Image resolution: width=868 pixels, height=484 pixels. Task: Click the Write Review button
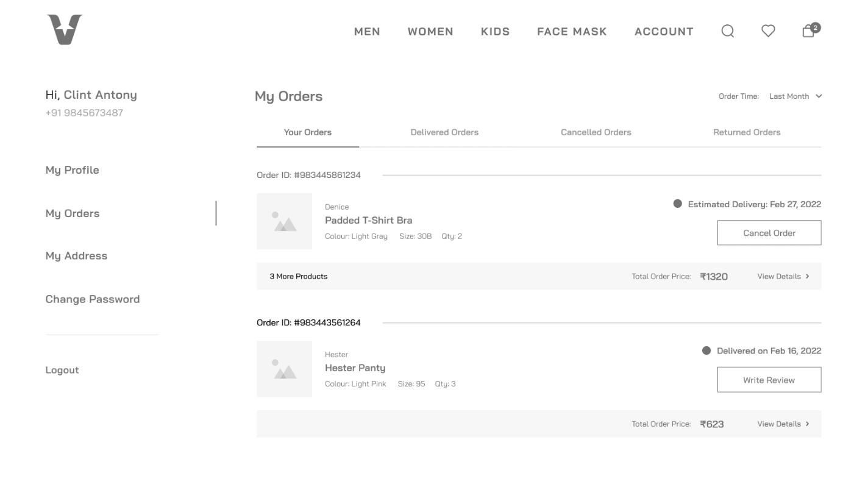[769, 380]
